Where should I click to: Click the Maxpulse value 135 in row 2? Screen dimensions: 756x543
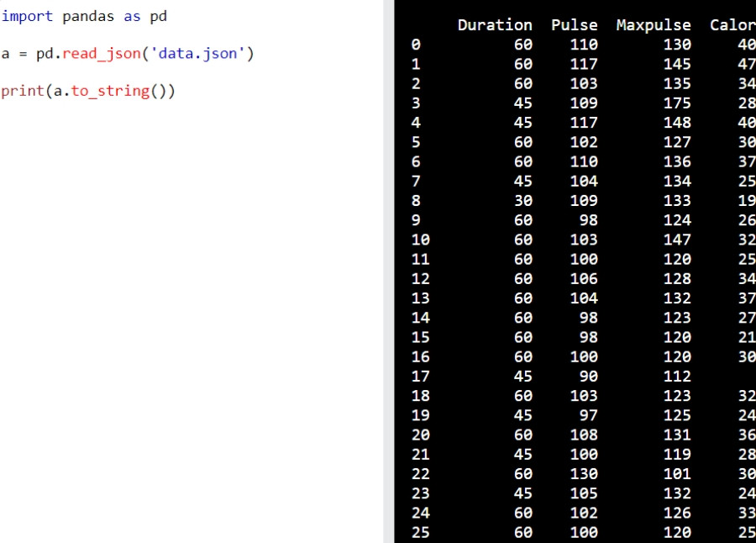point(677,83)
